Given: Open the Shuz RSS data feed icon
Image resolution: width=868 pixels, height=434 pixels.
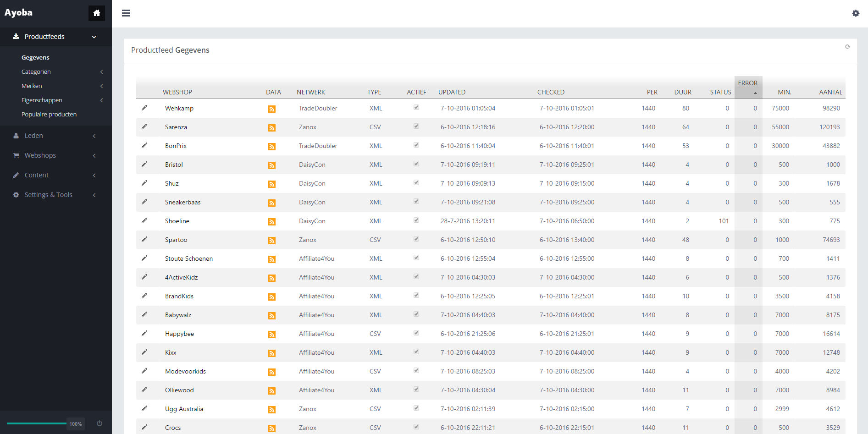Looking at the screenshot, I should coord(272,184).
